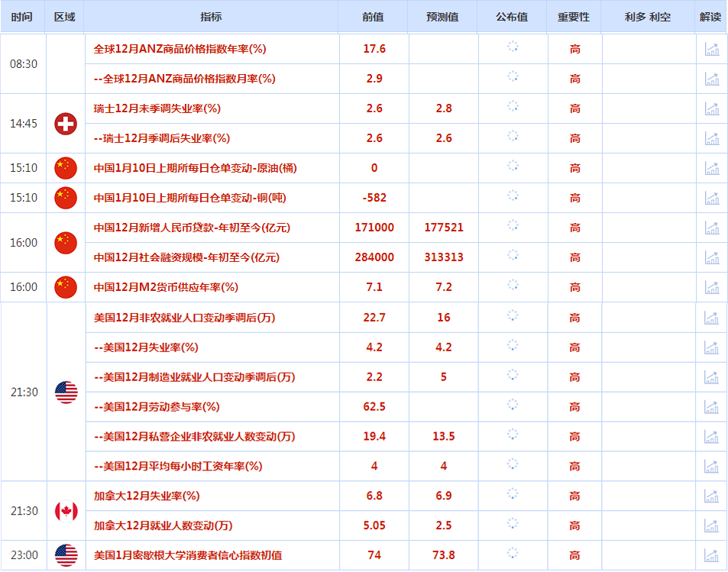Open 加拿大12月就业人数变动(万) link

click(x=163, y=525)
